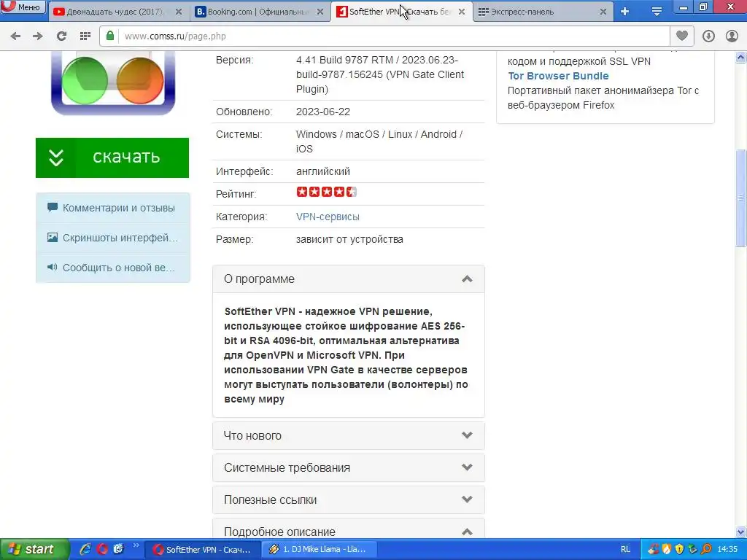Click the update date 2023-06-22
This screenshot has height=560, width=747.
pyautogui.click(x=323, y=112)
